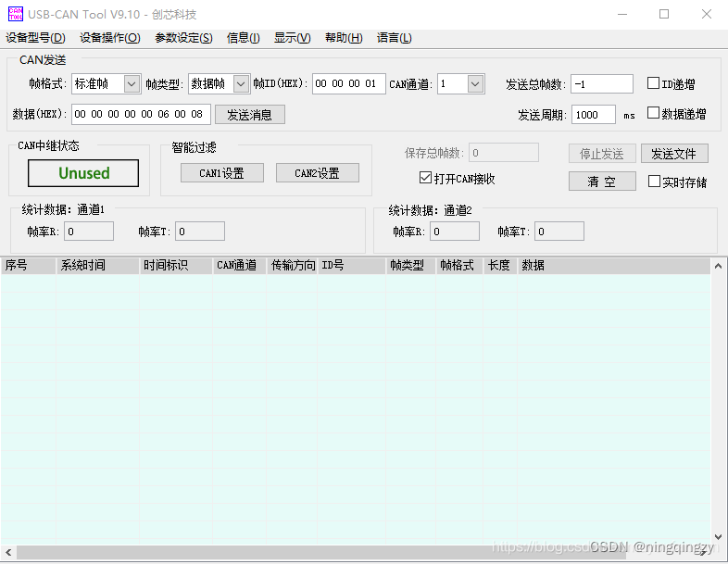Open the 参数设定(S) menu

pos(184,38)
